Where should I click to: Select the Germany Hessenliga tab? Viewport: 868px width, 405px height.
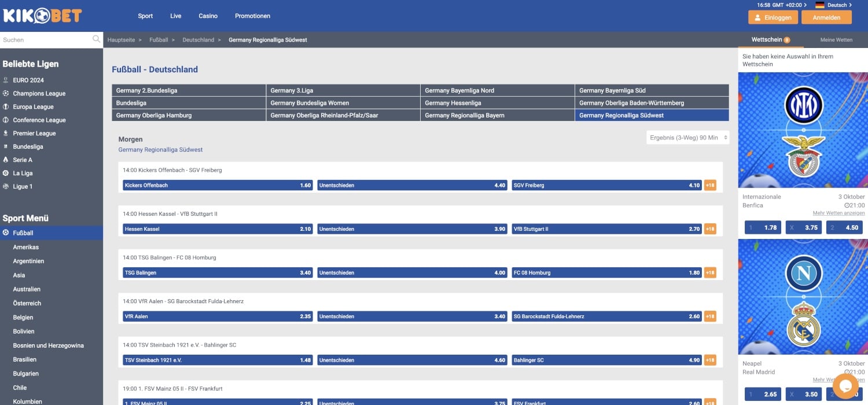click(497, 103)
